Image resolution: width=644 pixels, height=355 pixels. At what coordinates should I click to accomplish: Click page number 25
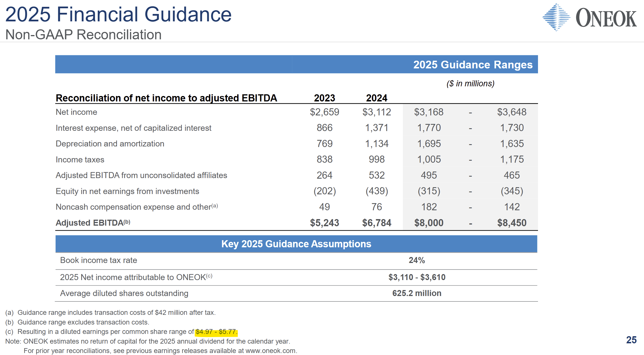(x=631, y=340)
